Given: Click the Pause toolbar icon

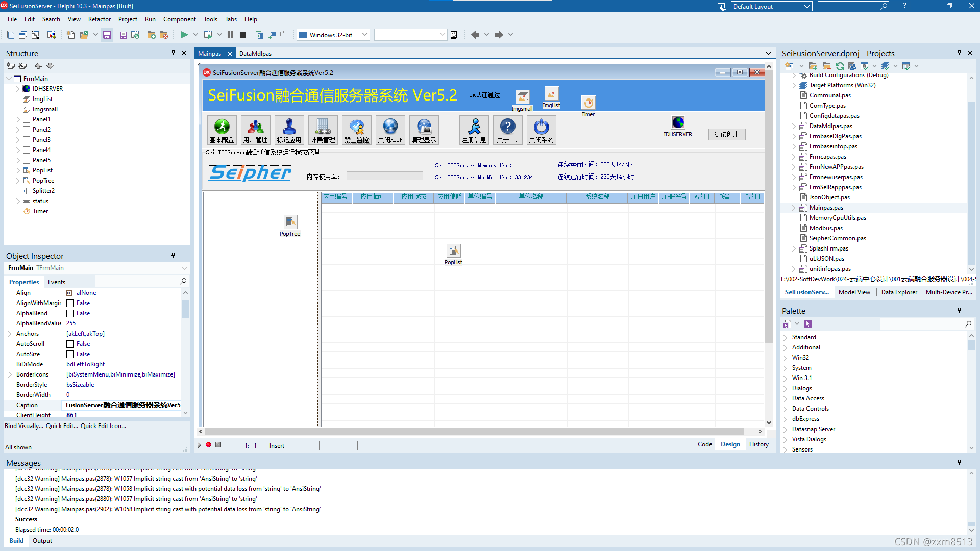Looking at the screenshot, I should (230, 35).
